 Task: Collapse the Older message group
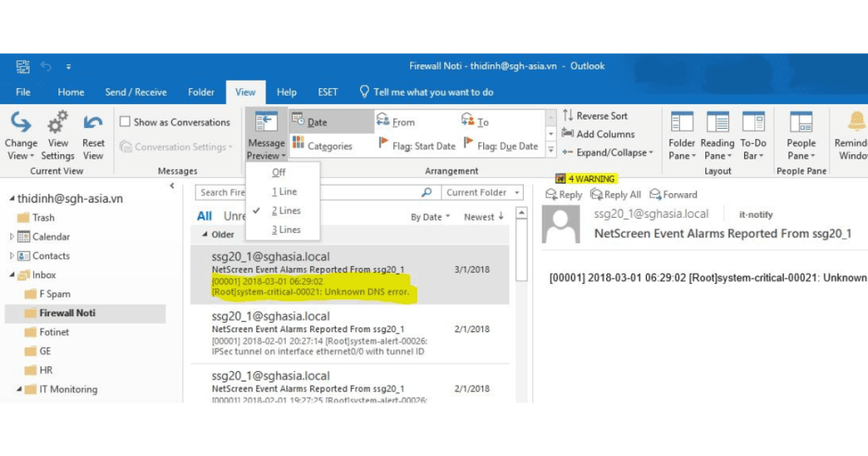pyautogui.click(x=205, y=235)
